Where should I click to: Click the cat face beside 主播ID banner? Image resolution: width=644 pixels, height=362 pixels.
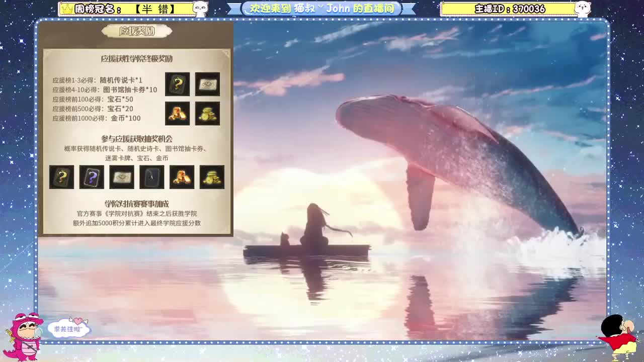point(583,9)
